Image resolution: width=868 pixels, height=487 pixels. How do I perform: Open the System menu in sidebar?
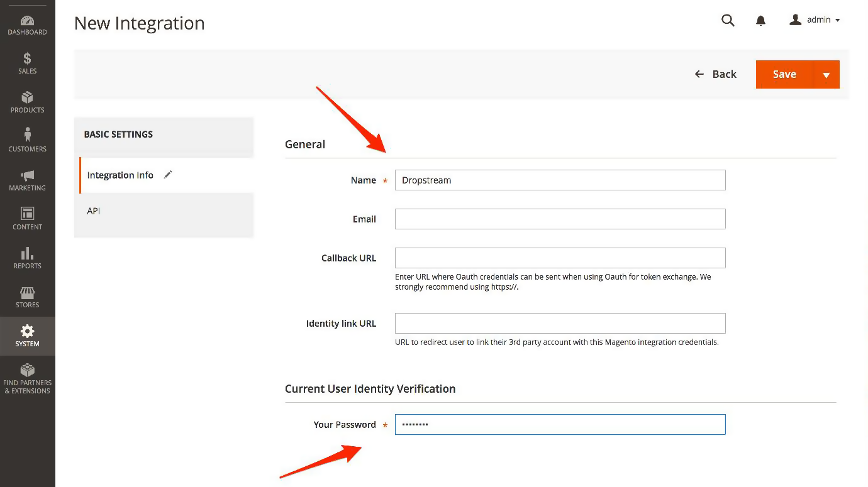[27, 336]
